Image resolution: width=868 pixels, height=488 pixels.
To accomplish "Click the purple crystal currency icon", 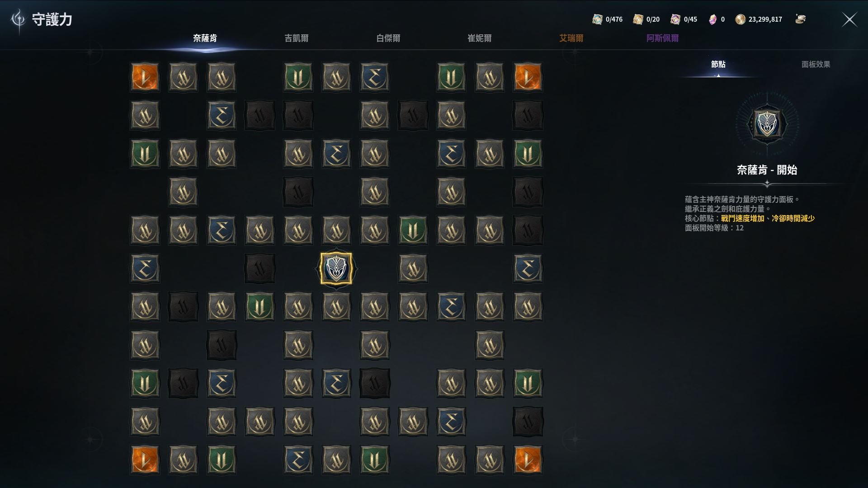I will [x=712, y=19].
